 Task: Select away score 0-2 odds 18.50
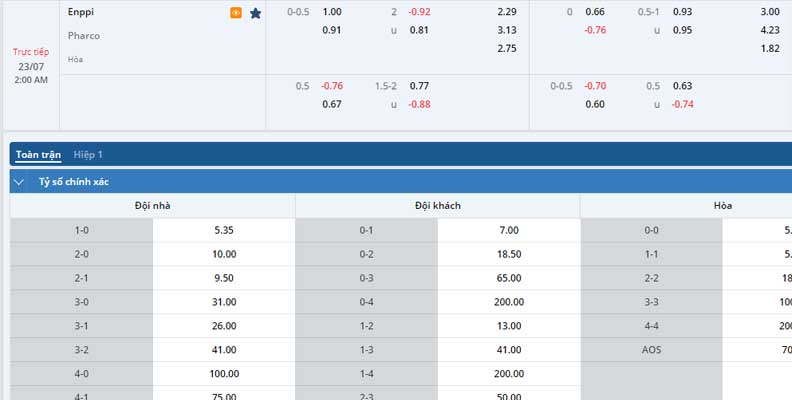509,254
